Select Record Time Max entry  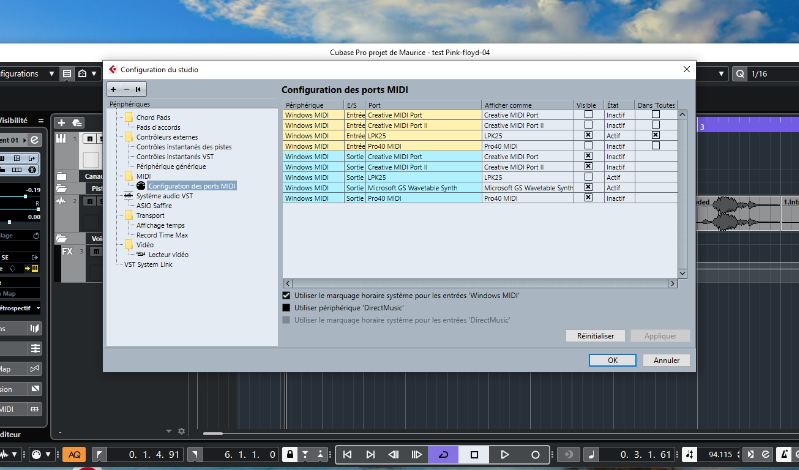tap(162, 235)
